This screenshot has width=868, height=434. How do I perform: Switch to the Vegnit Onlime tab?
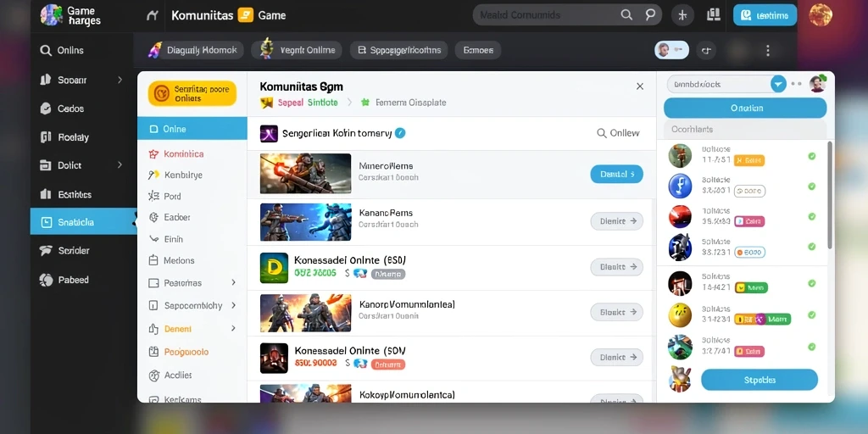point(297,50)
